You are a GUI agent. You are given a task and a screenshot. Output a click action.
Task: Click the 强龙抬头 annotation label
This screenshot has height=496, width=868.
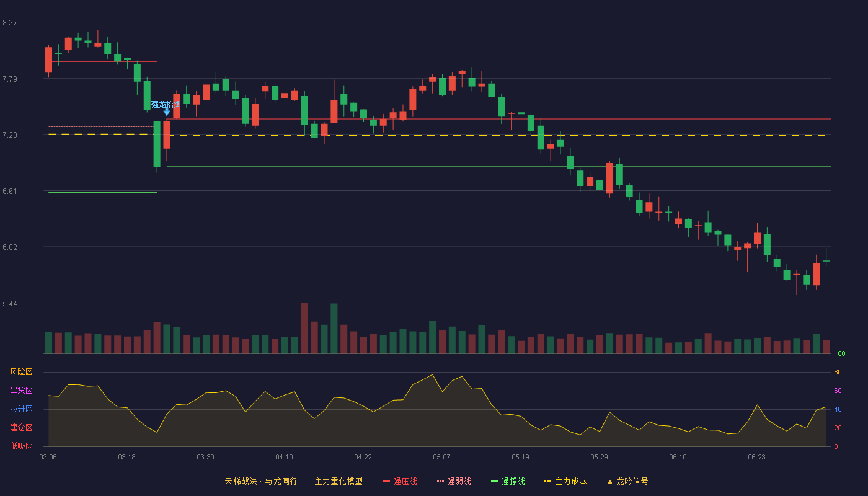point(166,104)
